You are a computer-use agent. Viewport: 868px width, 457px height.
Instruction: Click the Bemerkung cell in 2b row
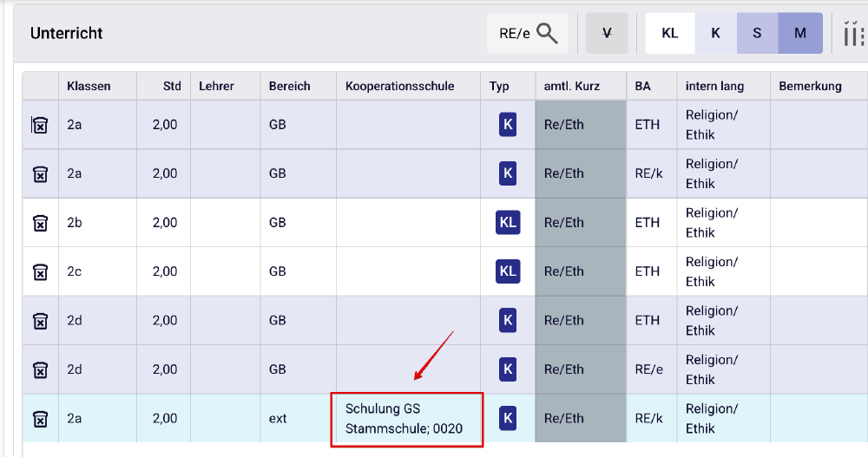pyautogui.click(x=817, y=223)
